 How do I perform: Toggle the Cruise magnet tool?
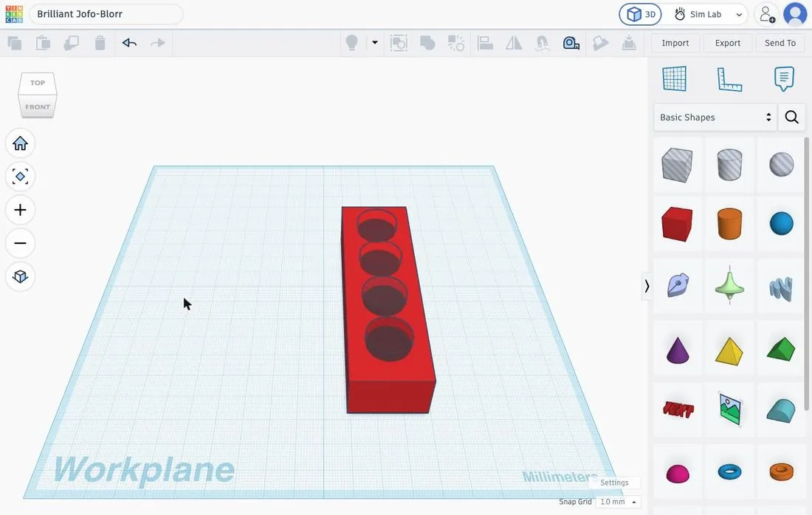[x=543, y=43]
